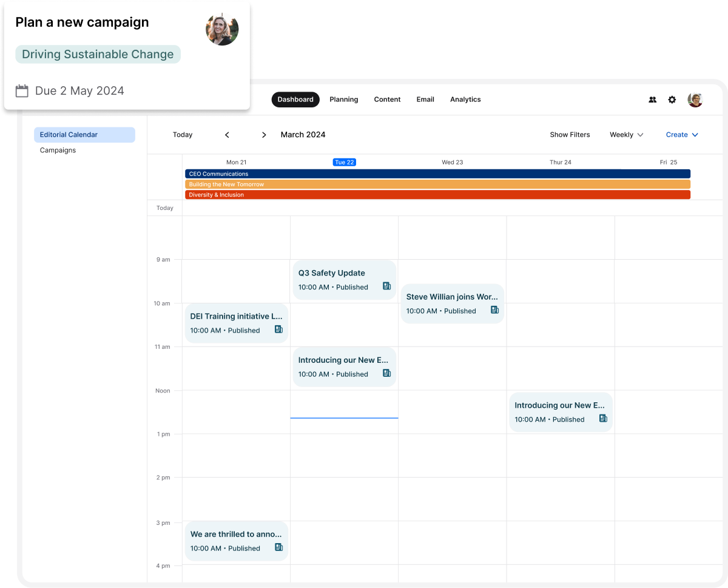Screen dimensions: 728x588
Task: Open the Weekly view dropdown
Action: pos(626,135)
